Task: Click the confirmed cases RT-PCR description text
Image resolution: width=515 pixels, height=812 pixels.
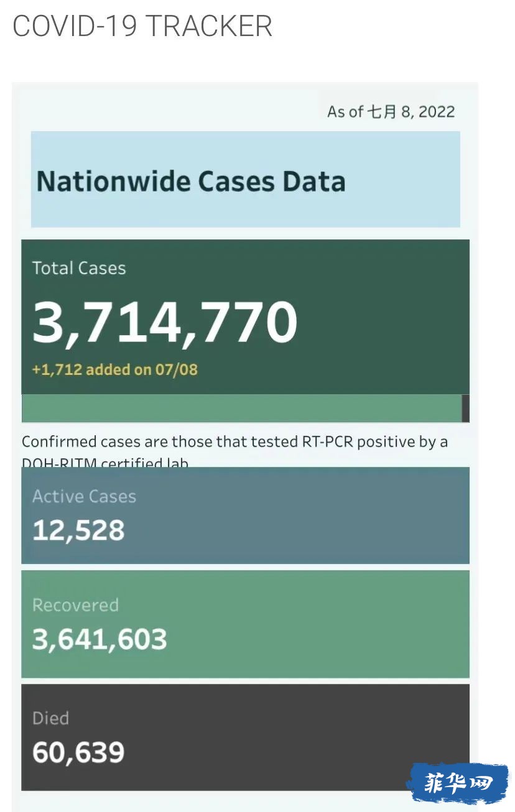Action: coord(235,450)
